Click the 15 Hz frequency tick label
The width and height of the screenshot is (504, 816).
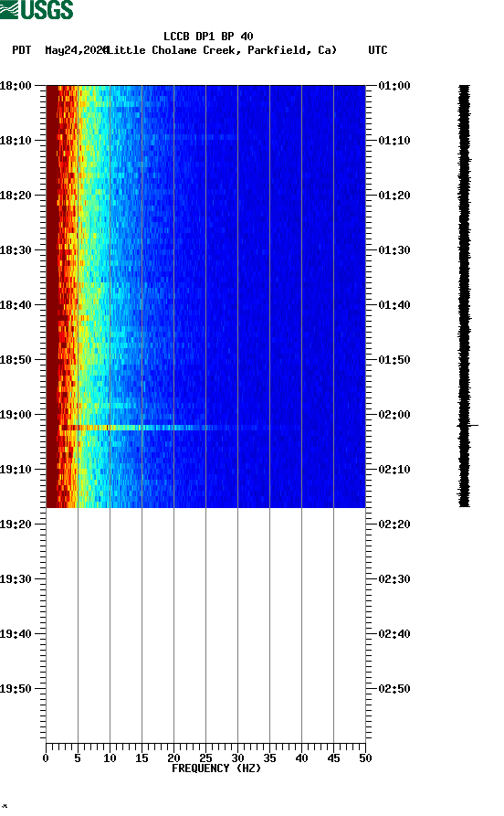click(x=142, y=758)
